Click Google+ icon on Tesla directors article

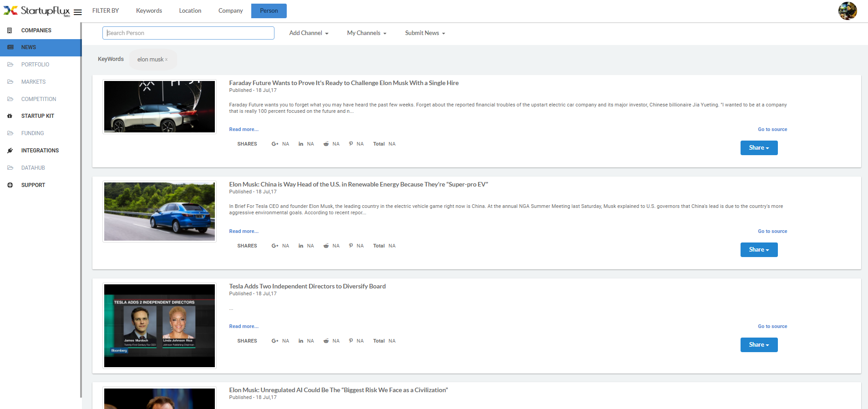pos(275,341)
